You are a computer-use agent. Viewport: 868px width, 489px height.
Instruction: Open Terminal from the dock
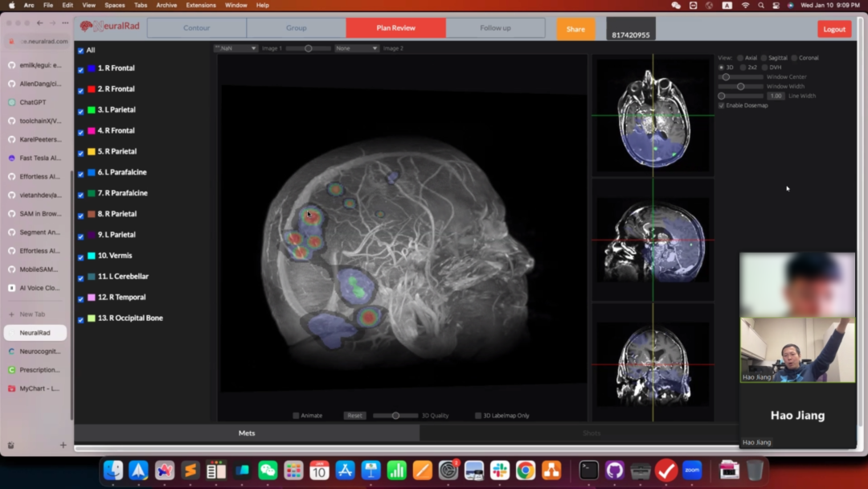[588, 471]
